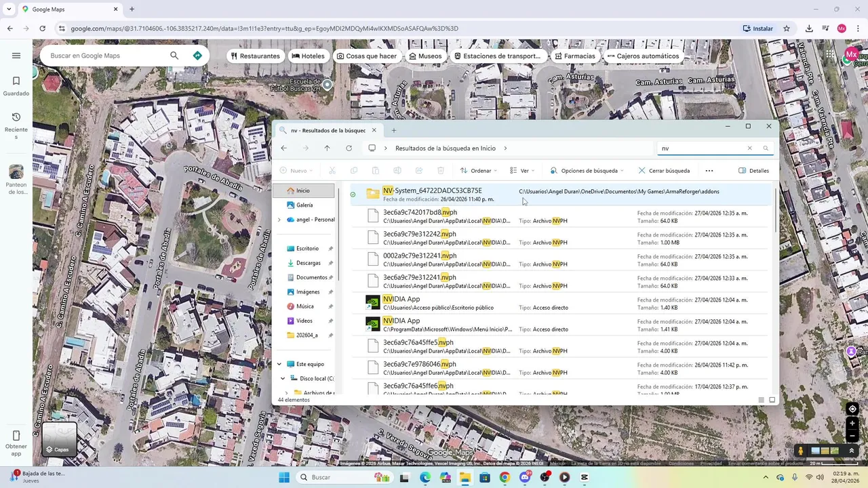
Task: Collapse the Disco local (C:) node
Action: 283,378
